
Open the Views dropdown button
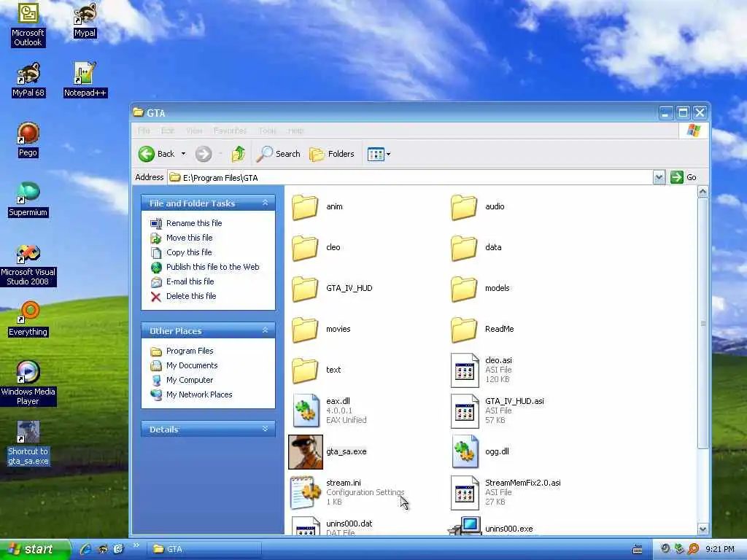coord(379,154)
